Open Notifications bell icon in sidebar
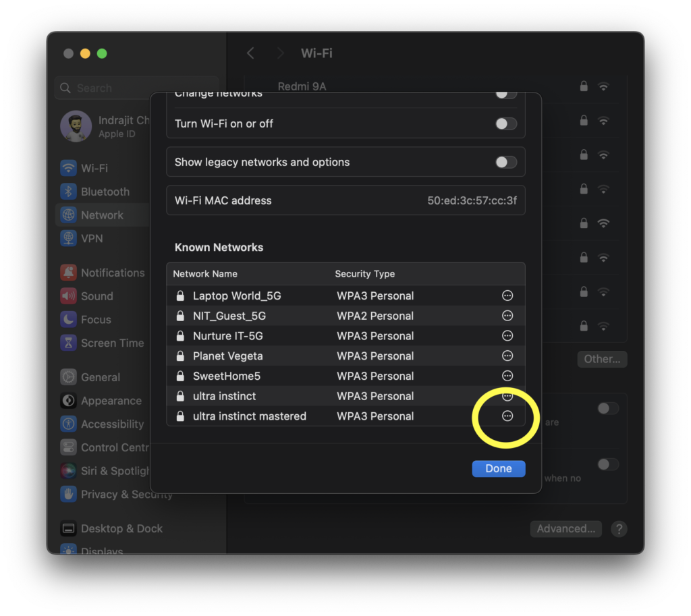The width and height of the screenshot is (691, 616). point(68,273)
